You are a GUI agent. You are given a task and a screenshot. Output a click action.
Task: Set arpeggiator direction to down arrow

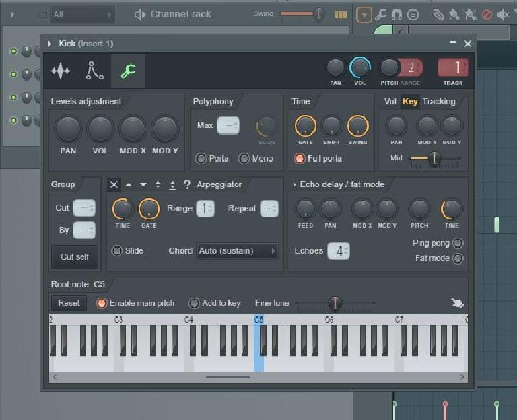coord(143,184)
